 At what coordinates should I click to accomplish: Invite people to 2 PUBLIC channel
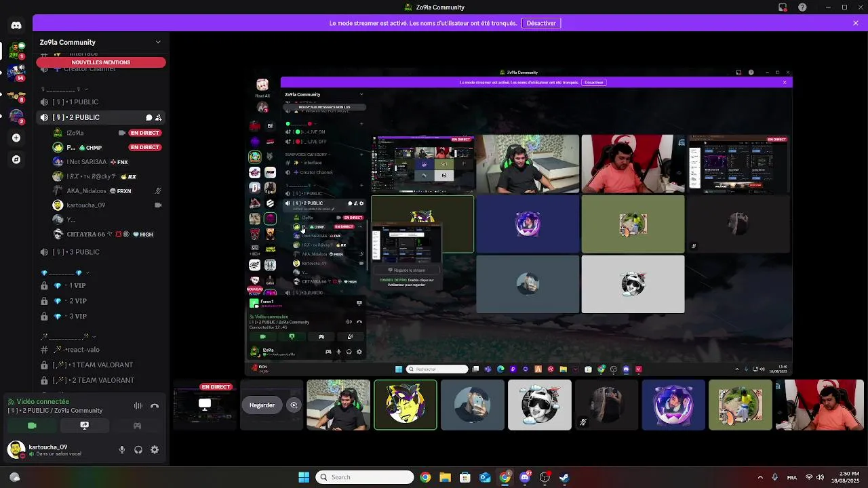click(x=158, y=117)
